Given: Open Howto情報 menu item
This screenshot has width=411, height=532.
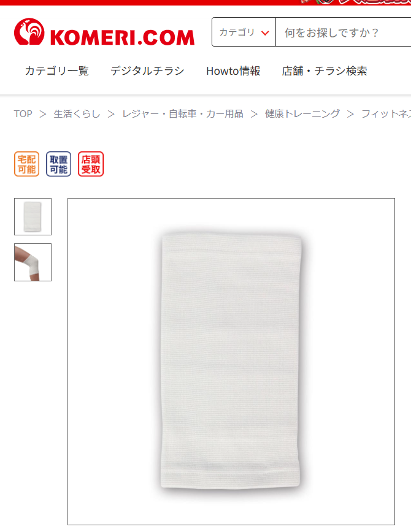Looking at the screenshot, I should click(x=233, y=71).
